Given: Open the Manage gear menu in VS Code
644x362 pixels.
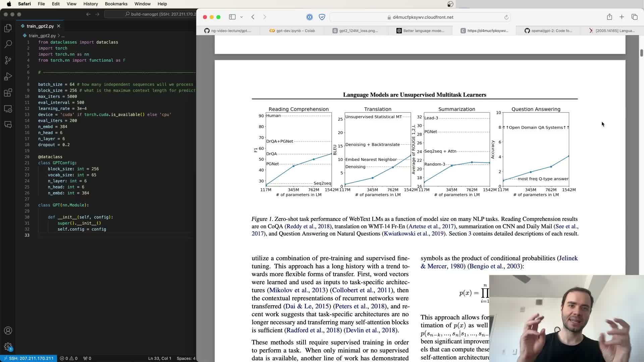Looking at the screenshot, I should pyautogui.click(x=8, y=347).
